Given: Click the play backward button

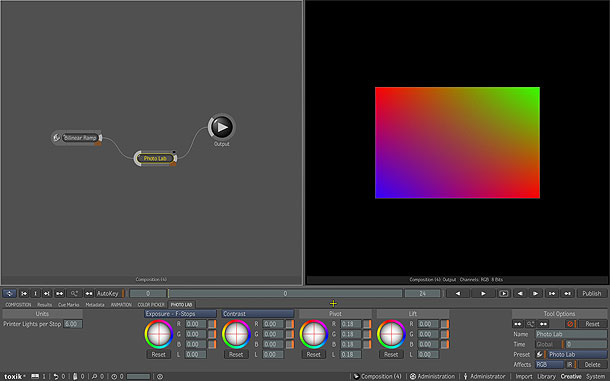Looking at the screenshot, I should (x=458, y=293).
